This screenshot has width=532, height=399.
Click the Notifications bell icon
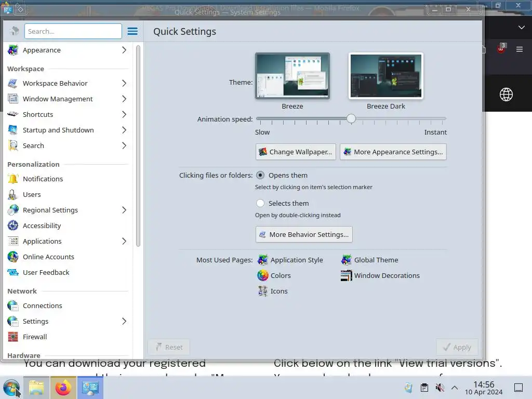point(13,179)
